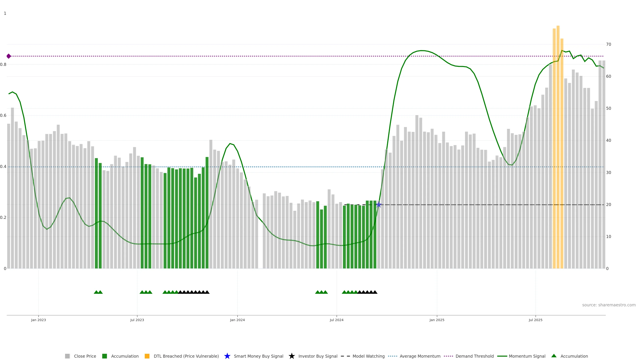644x362 pixels.
Task: Click the Smart Money Buy Signal label
Action: 258,356
